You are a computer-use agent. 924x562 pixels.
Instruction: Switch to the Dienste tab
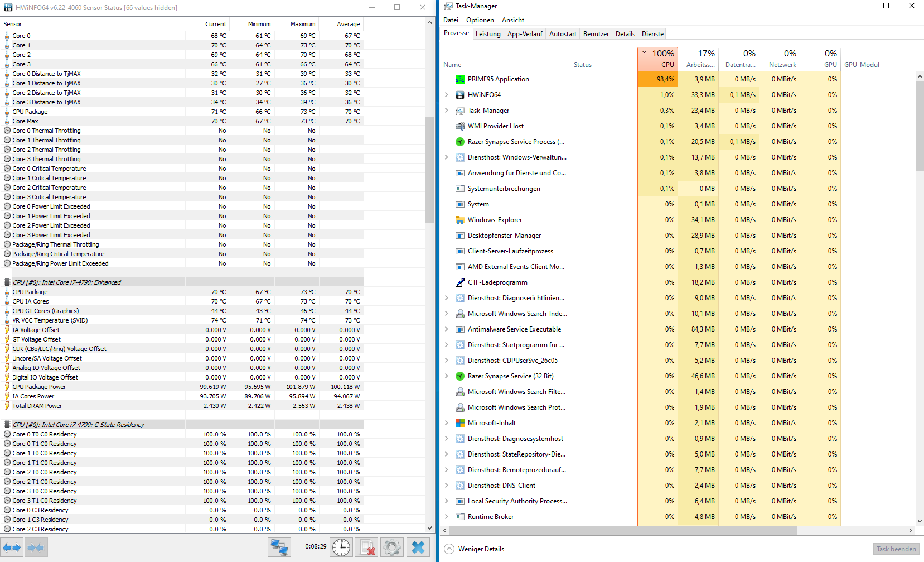tap(652, 34)
